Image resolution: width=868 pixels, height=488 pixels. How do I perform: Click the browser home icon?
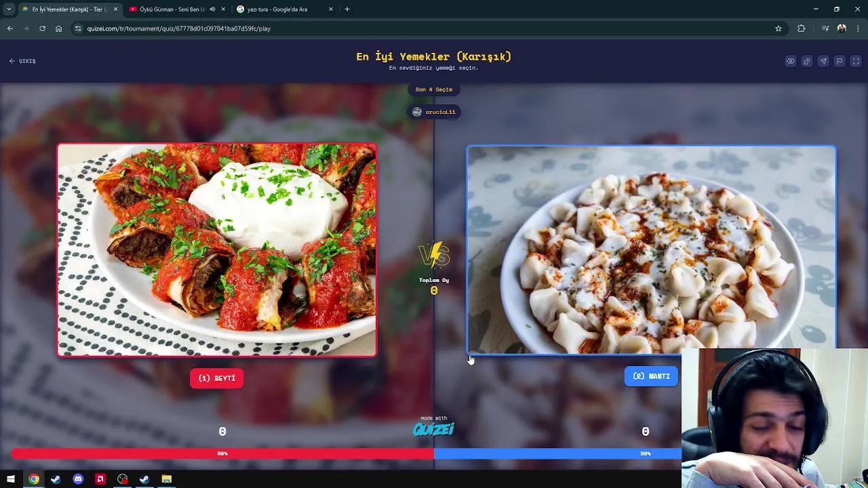(x=58, y=28)
